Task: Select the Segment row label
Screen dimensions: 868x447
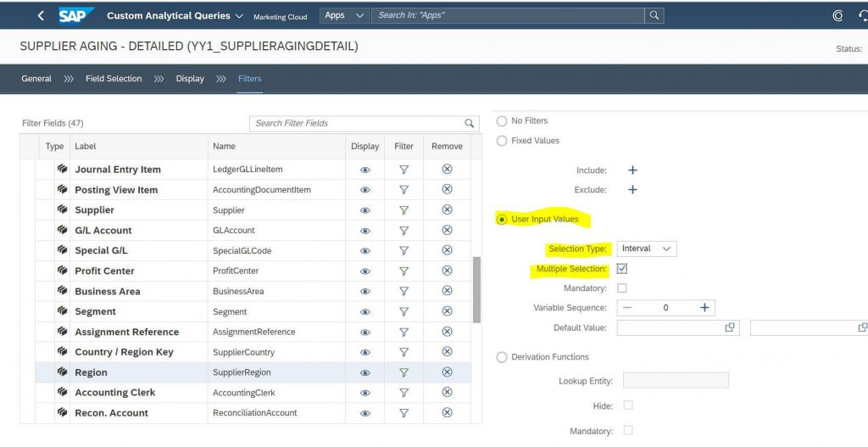Action: [95, 312]
